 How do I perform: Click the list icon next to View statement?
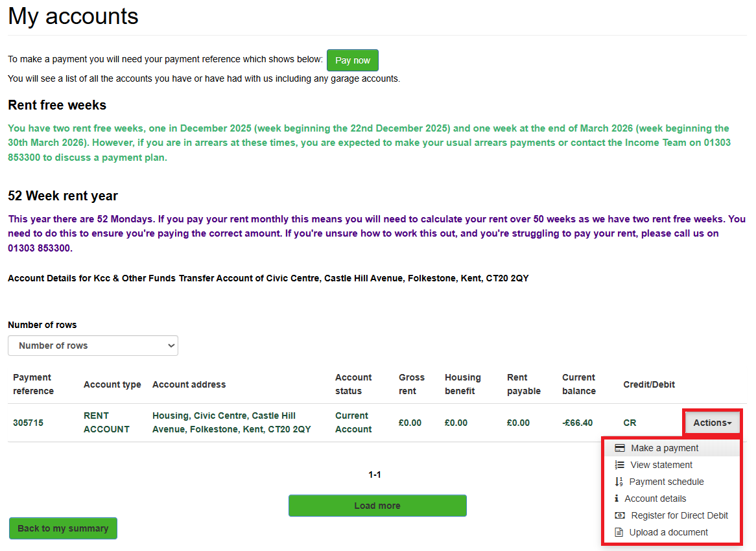(x=619, y=465)
